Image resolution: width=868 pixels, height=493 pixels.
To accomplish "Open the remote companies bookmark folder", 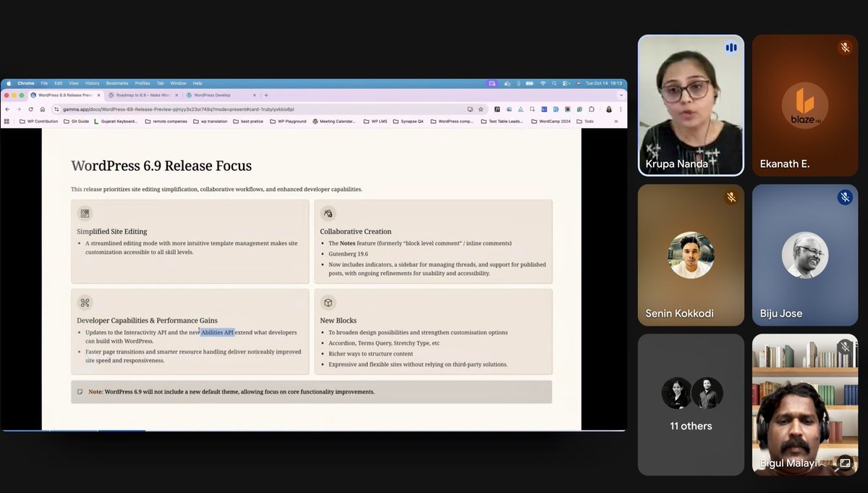I will 166,122.
